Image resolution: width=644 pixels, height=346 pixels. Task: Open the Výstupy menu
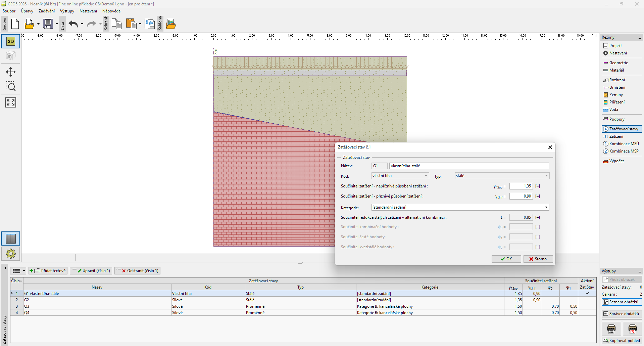point(67,11)
